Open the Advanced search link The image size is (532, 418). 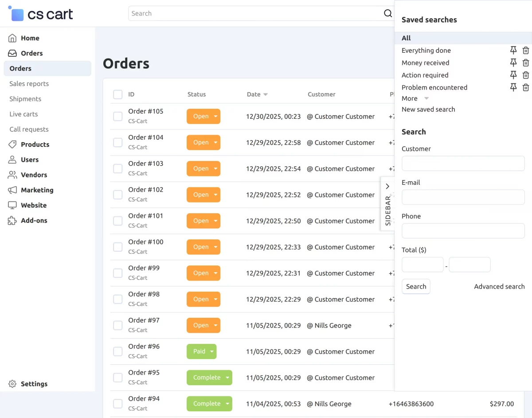point(499,287)
